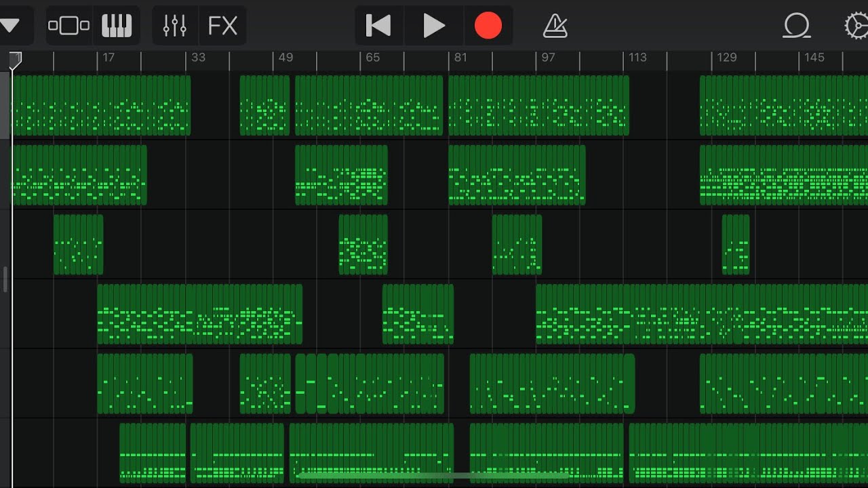Select first track's region starting at bar 81

538,105
